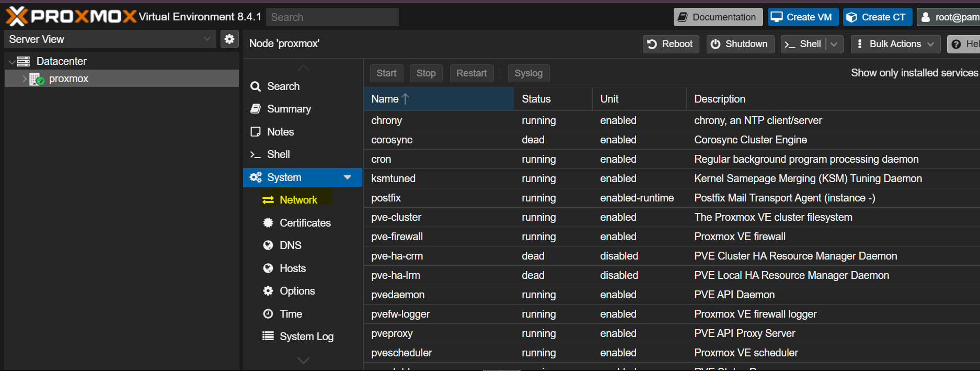The width and height of the screenshot is (980, 371).
Task: Open the Bulk Actions dropdown
Action: (895, 44)
